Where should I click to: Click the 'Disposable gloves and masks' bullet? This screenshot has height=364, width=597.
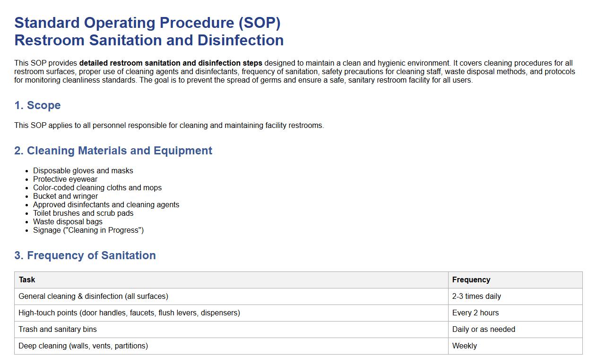(83, 170)
